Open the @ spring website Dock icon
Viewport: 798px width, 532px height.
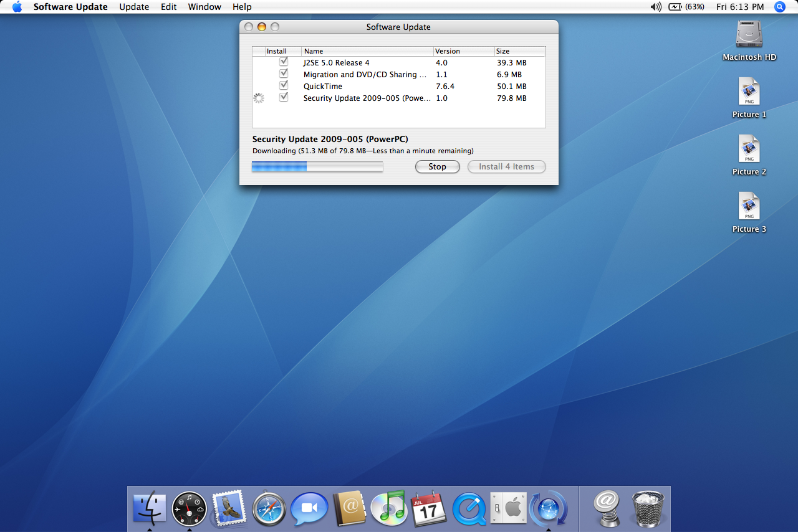607,508
